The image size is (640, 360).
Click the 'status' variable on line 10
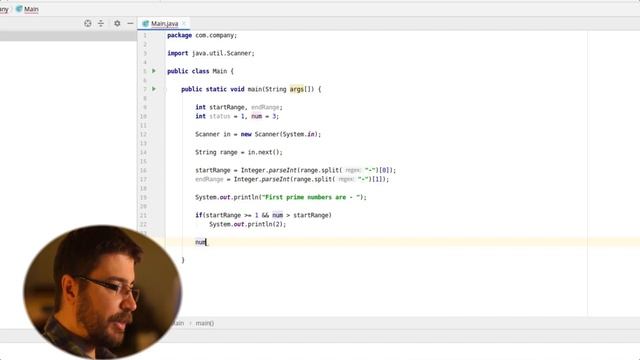pyautogui.click(x=220, y=116)
